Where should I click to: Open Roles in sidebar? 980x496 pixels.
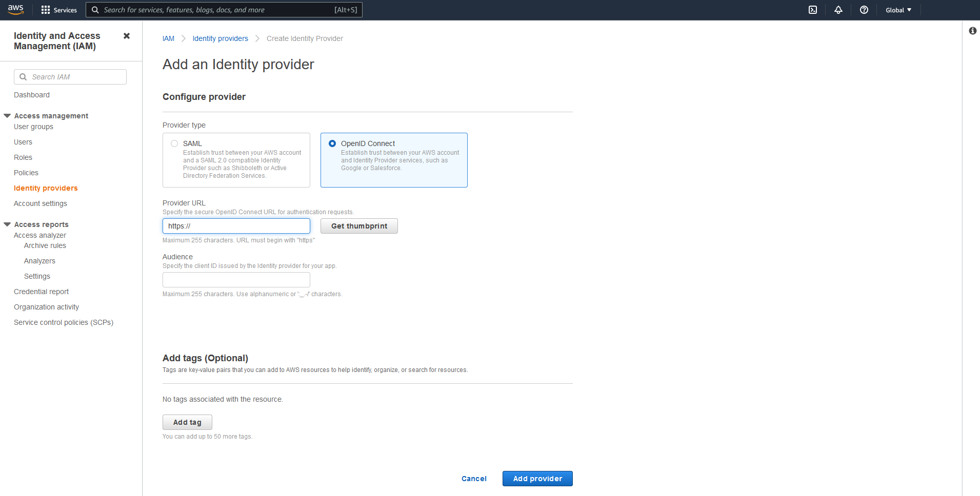tap(23, 157)
